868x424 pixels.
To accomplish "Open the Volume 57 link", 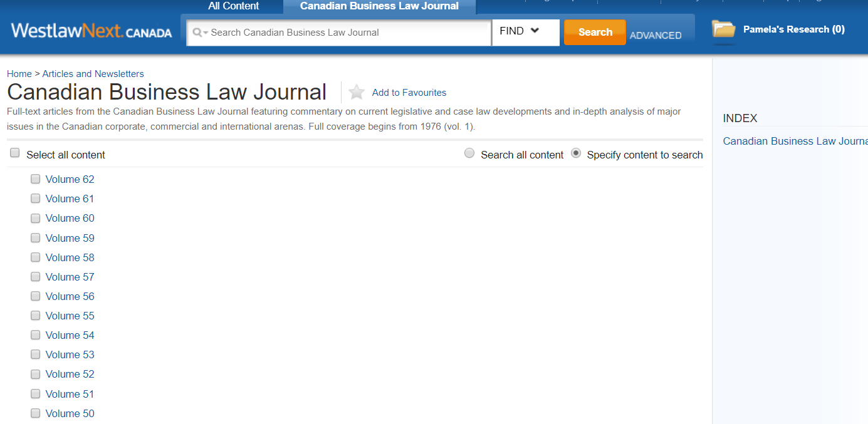I will pyautogui.click(x=70, y=277).
